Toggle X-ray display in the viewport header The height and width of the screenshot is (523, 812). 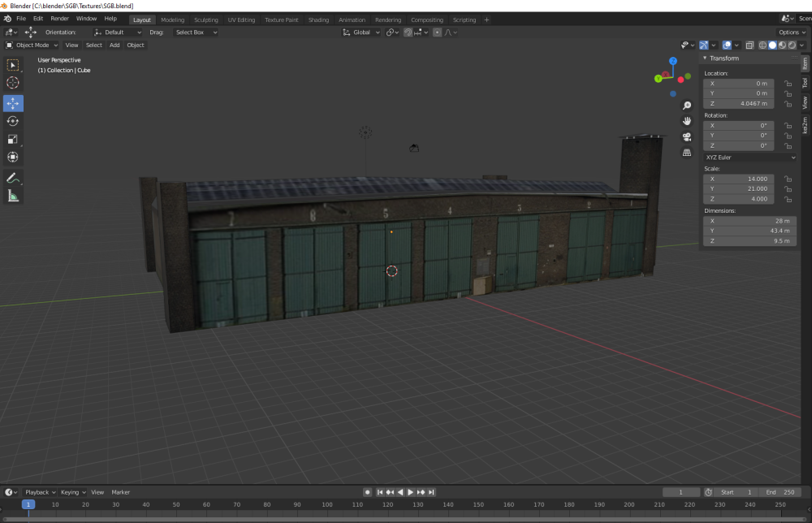pyautogui.click(x=749, y=45)
